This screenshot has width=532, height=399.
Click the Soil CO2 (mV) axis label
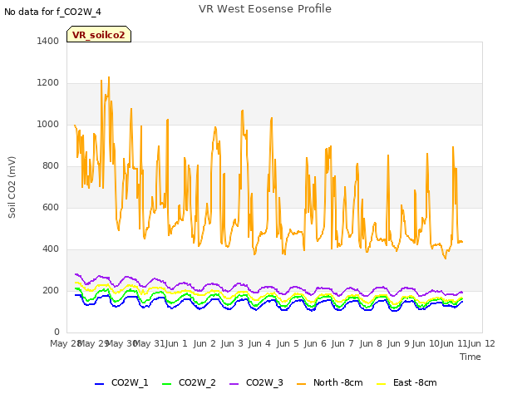tap(12, 187)
